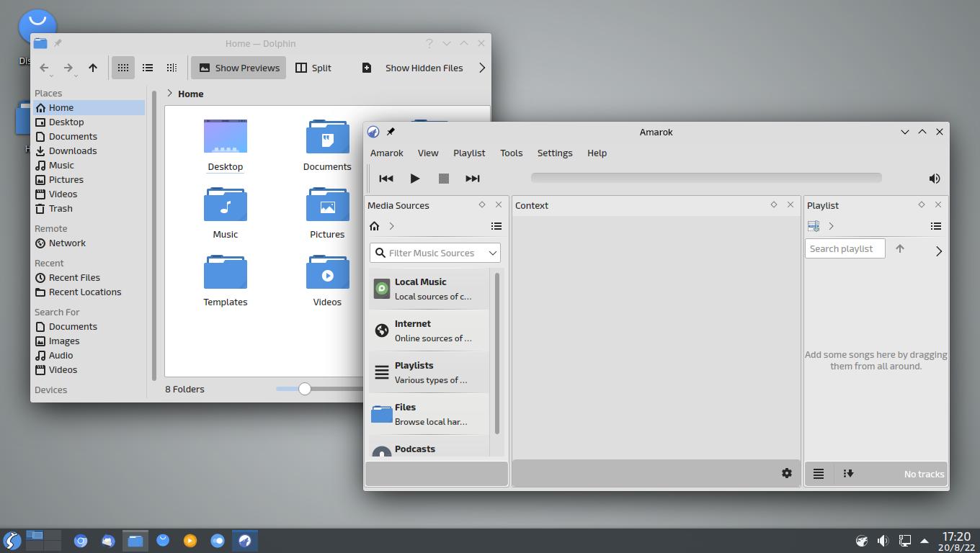Click the Media Sources scrollbar
This screenshot has height=553, width=980.
click(x=496, y=353)
